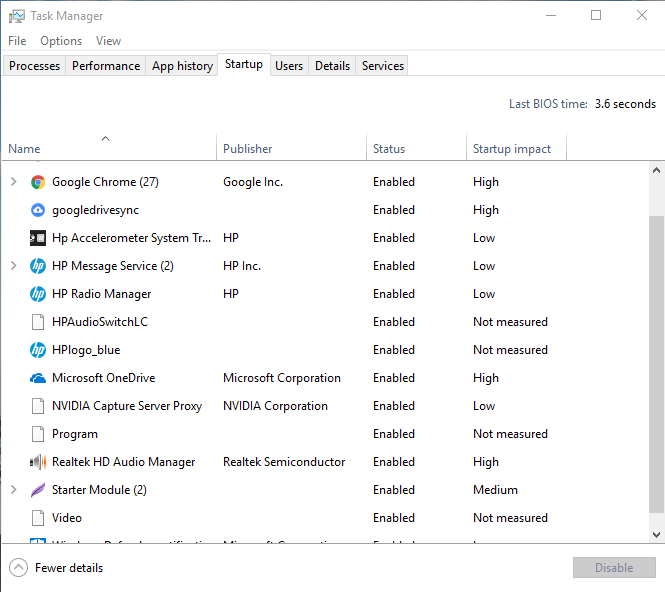Click the vertical scrollbar down arrow
This screenshot has height=592, width=665.
click(x=656, y=536)
